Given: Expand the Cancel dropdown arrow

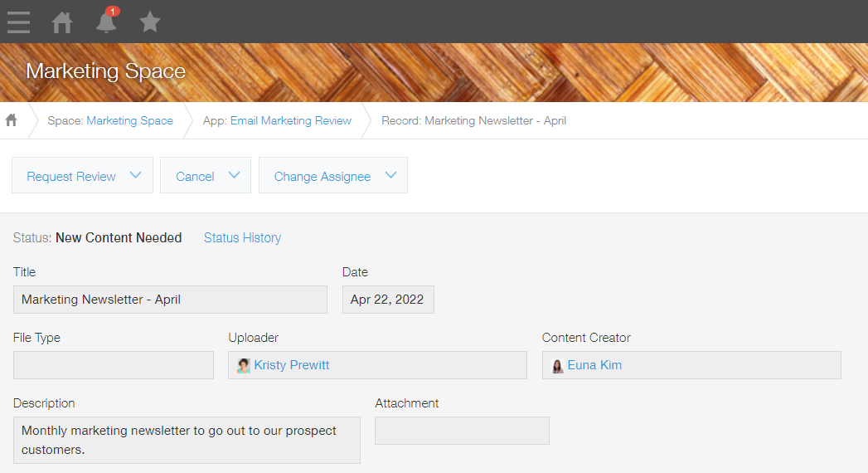Looking at the screenshot, I should pyautogui.click(x=234, y=175).
